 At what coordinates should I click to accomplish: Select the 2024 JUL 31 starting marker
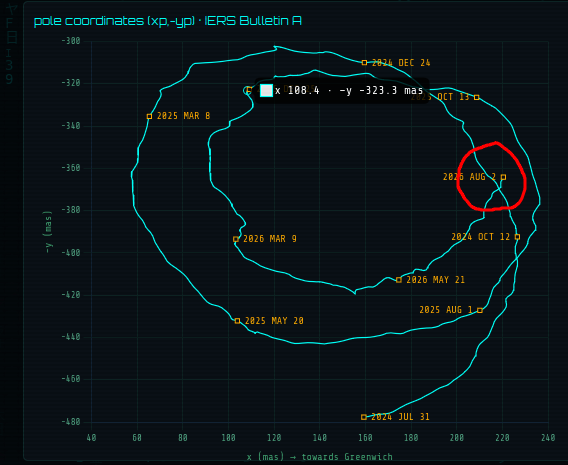point(364,417)
